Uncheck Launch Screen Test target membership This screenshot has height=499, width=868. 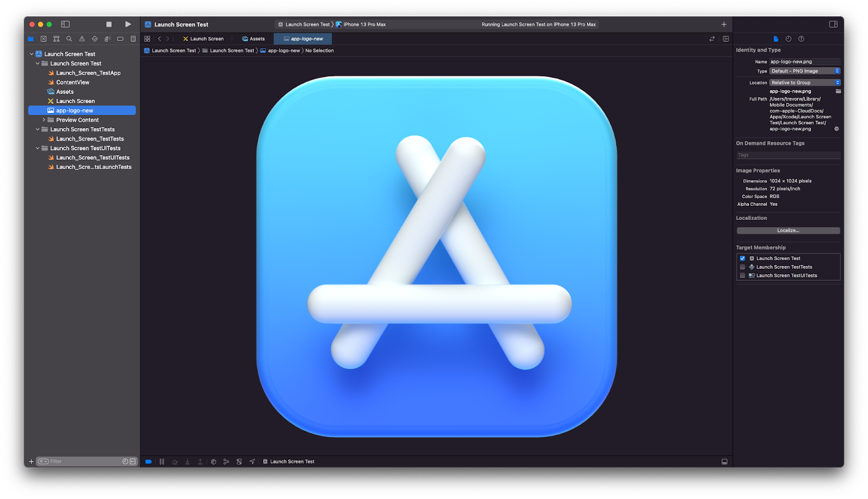click(743, 258)
